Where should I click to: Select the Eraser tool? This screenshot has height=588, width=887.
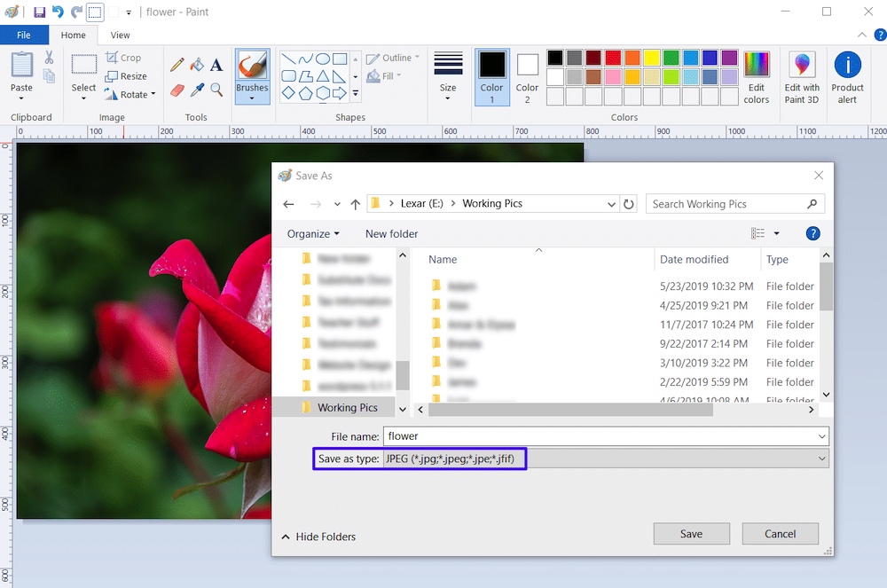177,90
